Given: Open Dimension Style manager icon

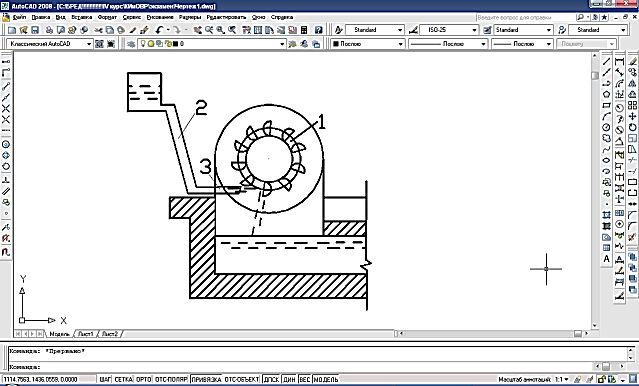Looking at the screenshot, I should pos(413,30).
